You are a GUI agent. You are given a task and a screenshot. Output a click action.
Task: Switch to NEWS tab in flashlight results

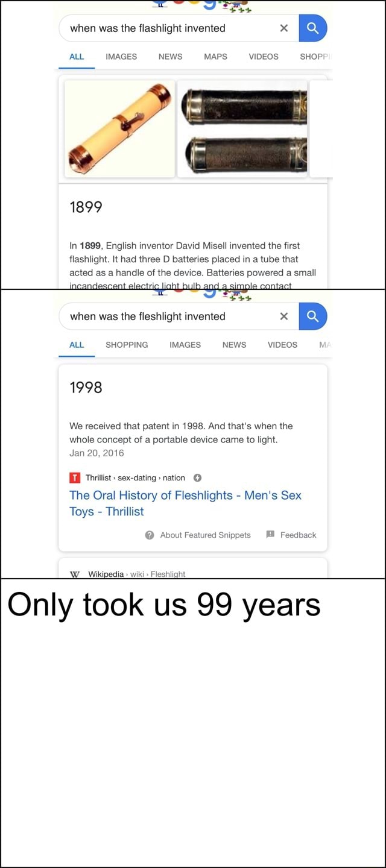[x=170, y=57]
